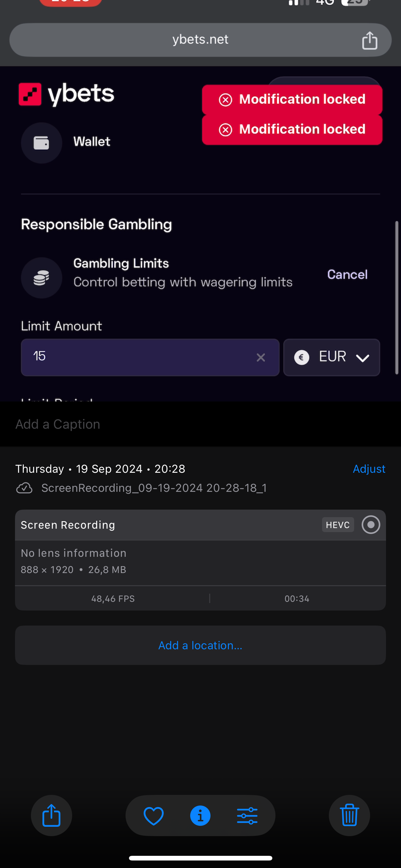Tap the chevron beside EUR
Image resolution: width=401 pixels, height=868 pixels.
click(363, 358)
